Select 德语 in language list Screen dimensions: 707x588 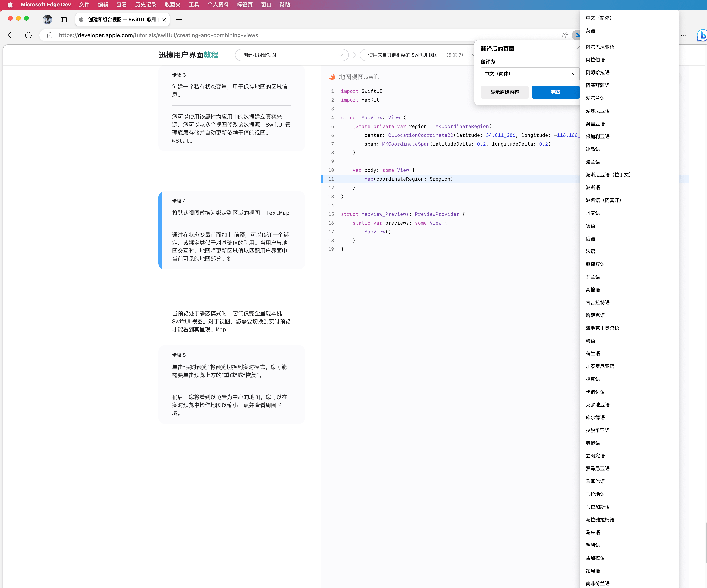pos(629,226)
